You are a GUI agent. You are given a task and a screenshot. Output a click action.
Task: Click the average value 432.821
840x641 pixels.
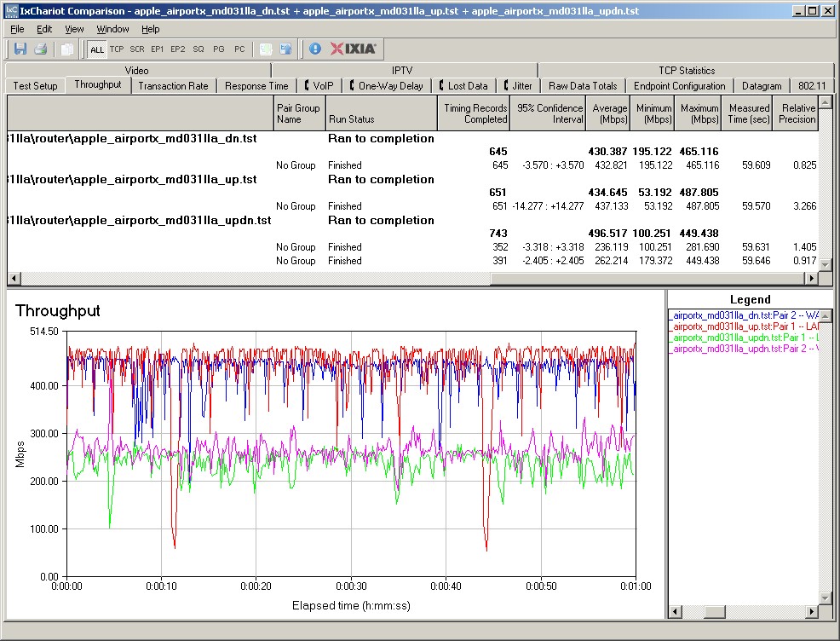click(x=611, y=165)
